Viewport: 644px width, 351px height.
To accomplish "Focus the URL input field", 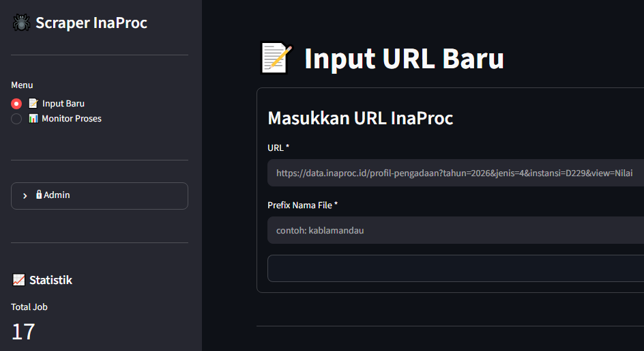I will [456, 173].
